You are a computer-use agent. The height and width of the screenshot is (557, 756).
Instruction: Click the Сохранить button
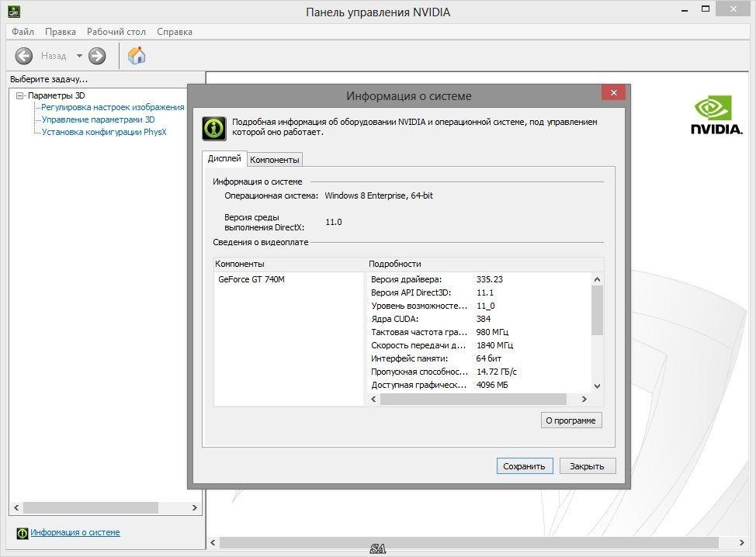click(525, 466)
